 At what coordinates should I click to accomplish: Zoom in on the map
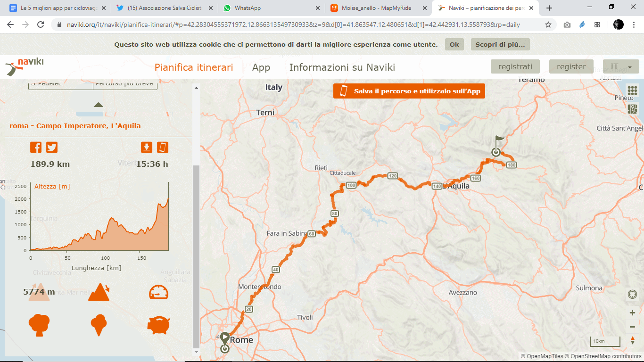(x=632, y=313)
